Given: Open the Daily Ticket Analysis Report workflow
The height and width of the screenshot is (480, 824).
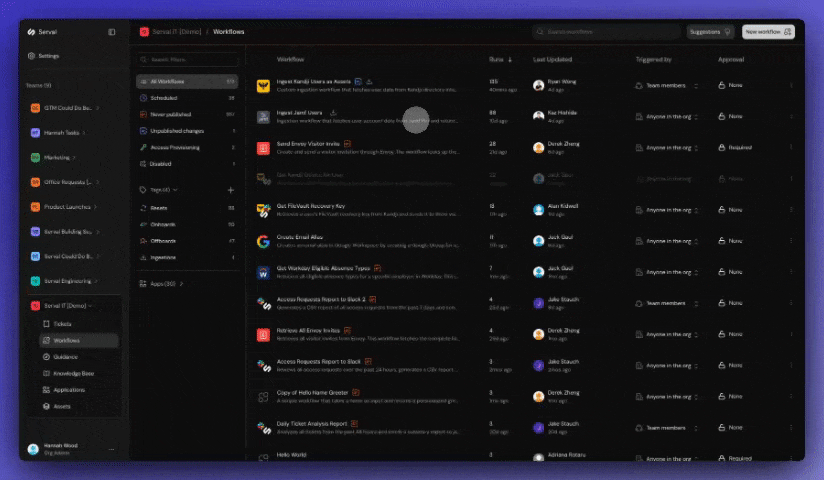Looking at the screenshot, I should pyautogui.click(x=312, y=424).
